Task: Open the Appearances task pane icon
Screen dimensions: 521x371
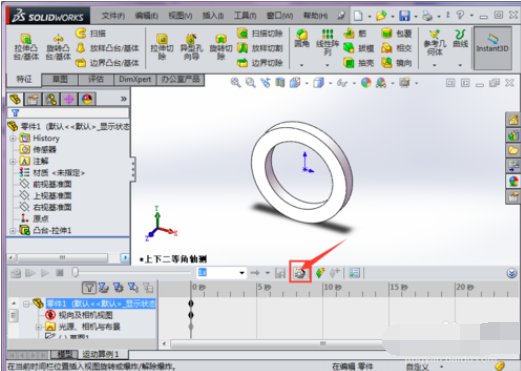Action: coord(513,182)
